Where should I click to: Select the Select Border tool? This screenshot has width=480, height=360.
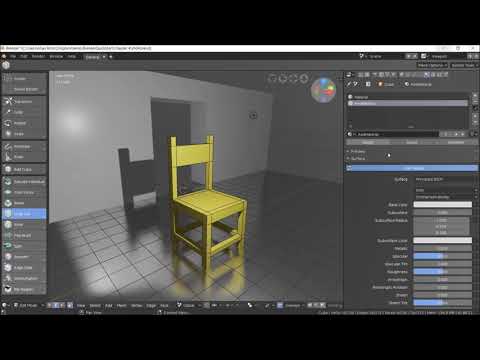click(x=24, y=89)
